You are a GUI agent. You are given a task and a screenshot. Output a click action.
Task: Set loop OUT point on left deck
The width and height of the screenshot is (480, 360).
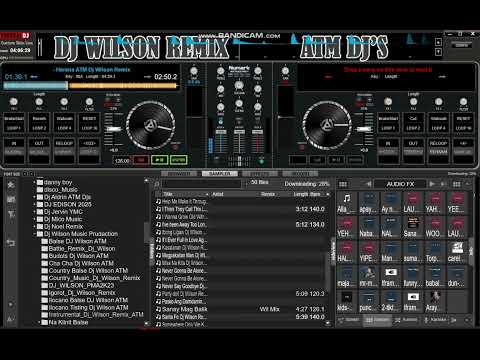tap(39, 143)
